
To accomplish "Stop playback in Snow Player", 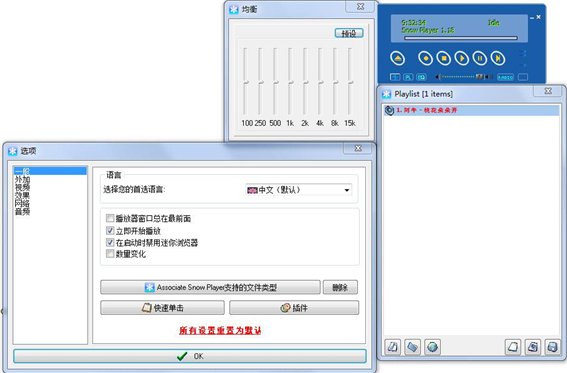I will point(443,58).
